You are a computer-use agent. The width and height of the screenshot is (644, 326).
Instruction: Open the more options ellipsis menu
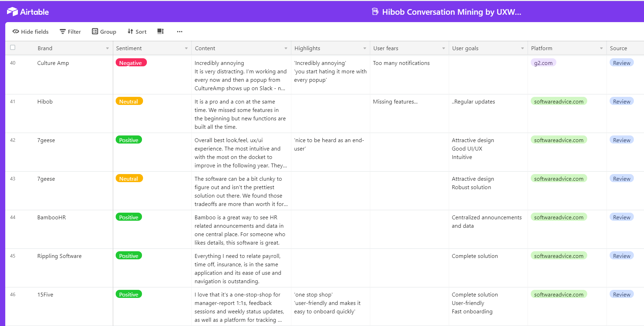pos(179,32)
